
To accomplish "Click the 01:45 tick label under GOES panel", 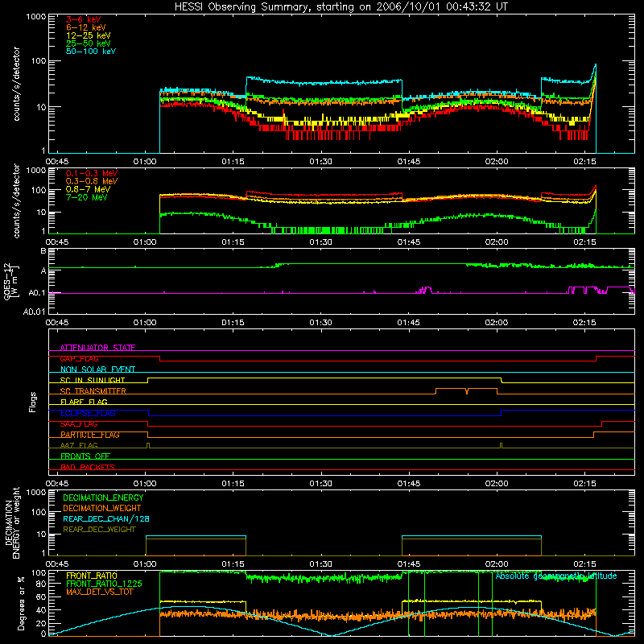I will tap(409, 323).
